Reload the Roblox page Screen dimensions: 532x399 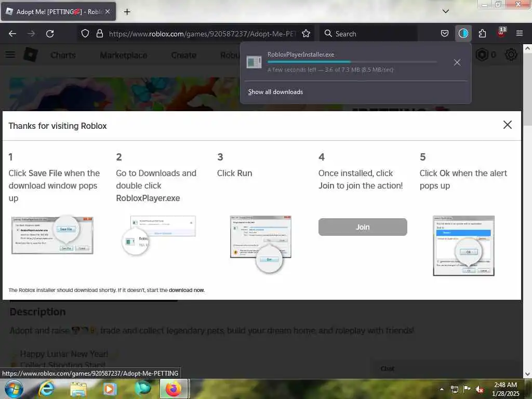pyautogui.click(x=50, y=34)
